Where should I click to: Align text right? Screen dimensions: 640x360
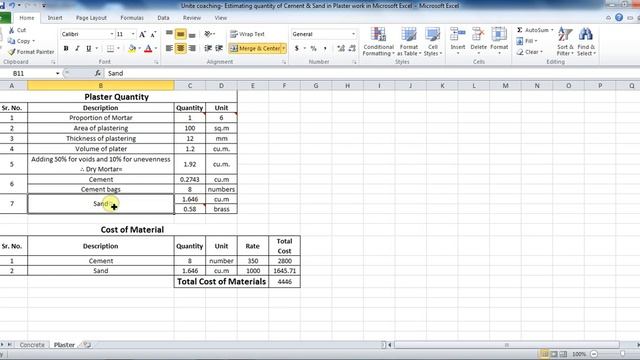click(x=191, y=49)
